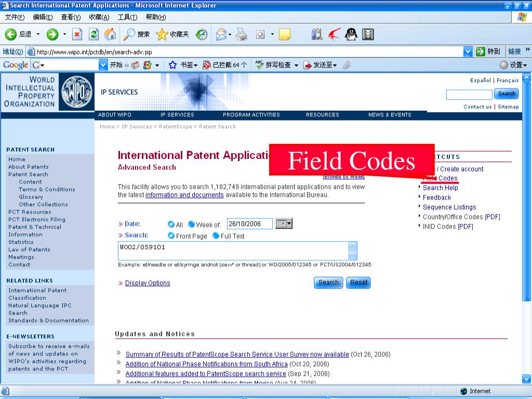Screen dimensions: 532x399
Task: Open the Sequence Listings link
Action: click(x=449, y=207)
